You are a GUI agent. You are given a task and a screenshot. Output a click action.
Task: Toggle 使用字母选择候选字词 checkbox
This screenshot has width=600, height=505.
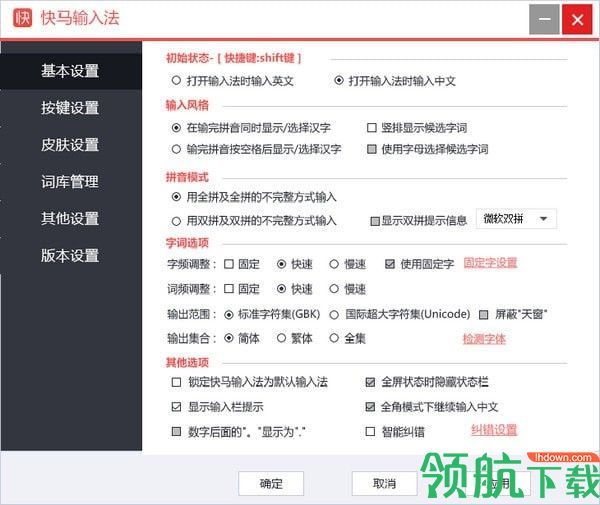[372, 149]
